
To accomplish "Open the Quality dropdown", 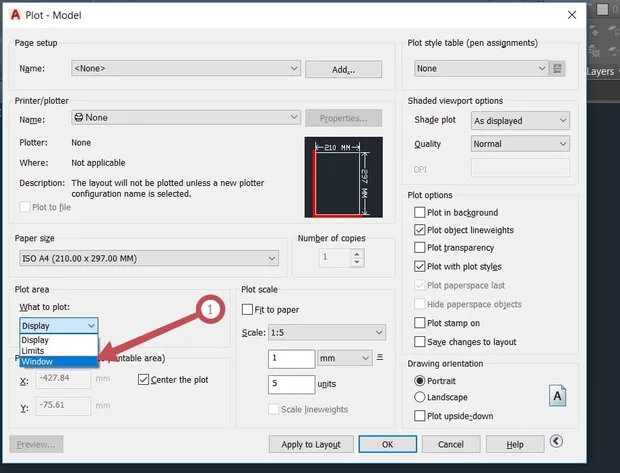I will click(x=519, y=144).
